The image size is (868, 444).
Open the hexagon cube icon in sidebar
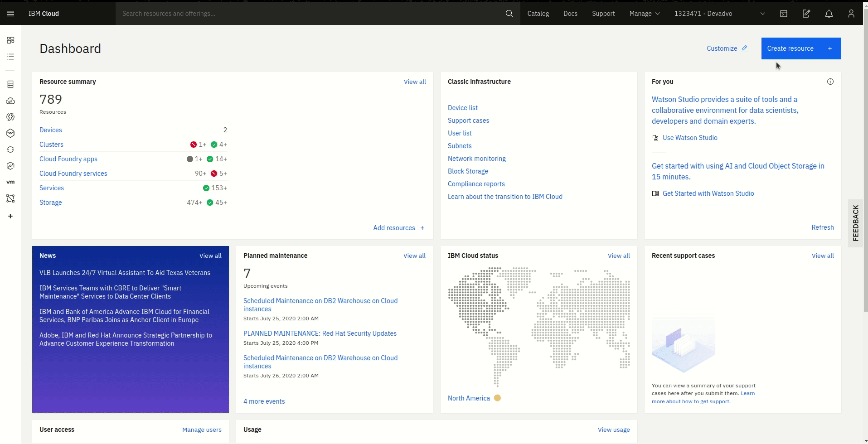(x=10, y=133)
